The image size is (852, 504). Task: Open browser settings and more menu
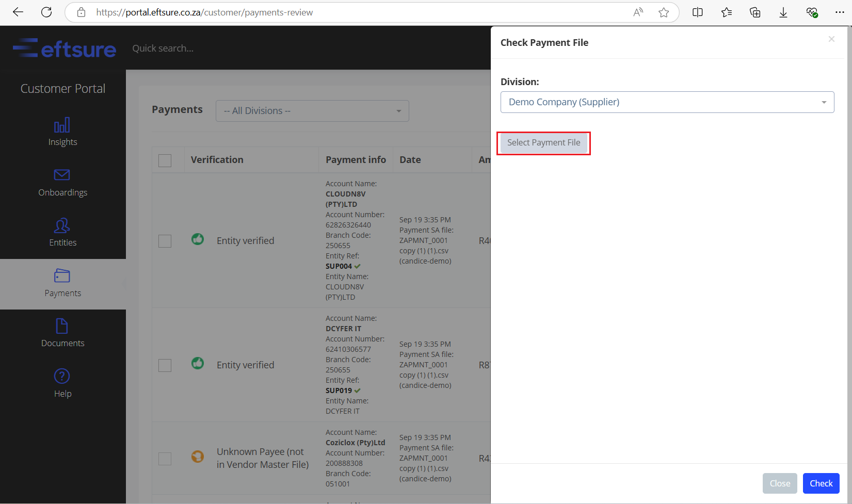[x=840, y=12]
